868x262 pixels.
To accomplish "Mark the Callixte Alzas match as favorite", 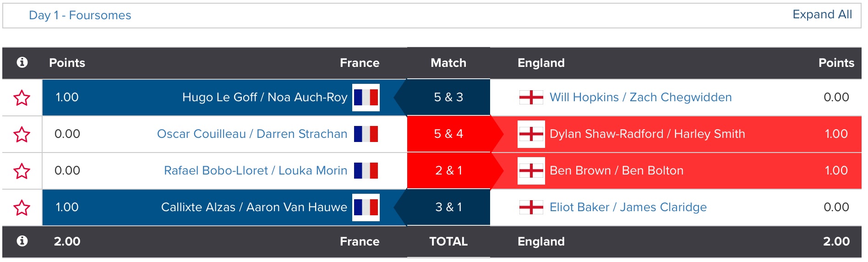I will coord(22,207).
